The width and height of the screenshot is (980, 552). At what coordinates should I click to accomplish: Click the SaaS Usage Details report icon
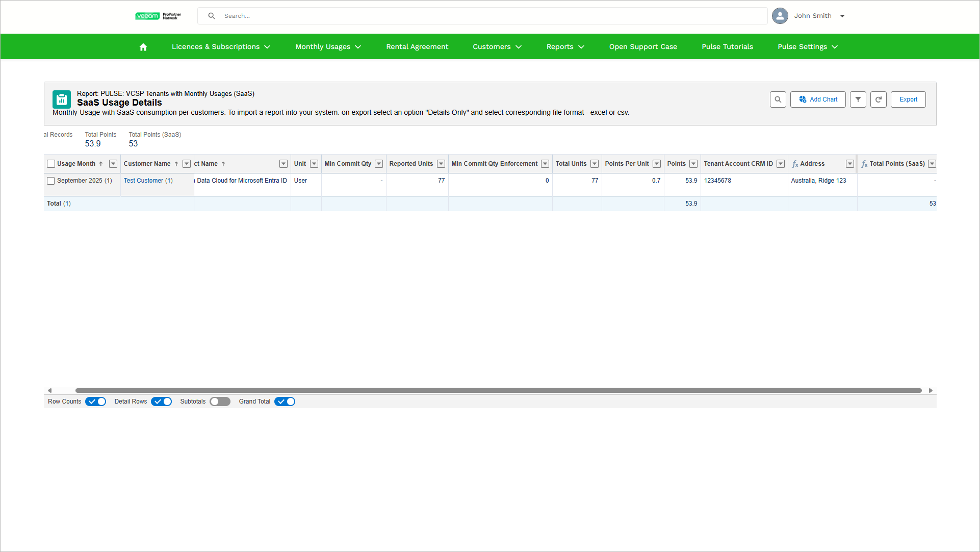tap(62, 99)
